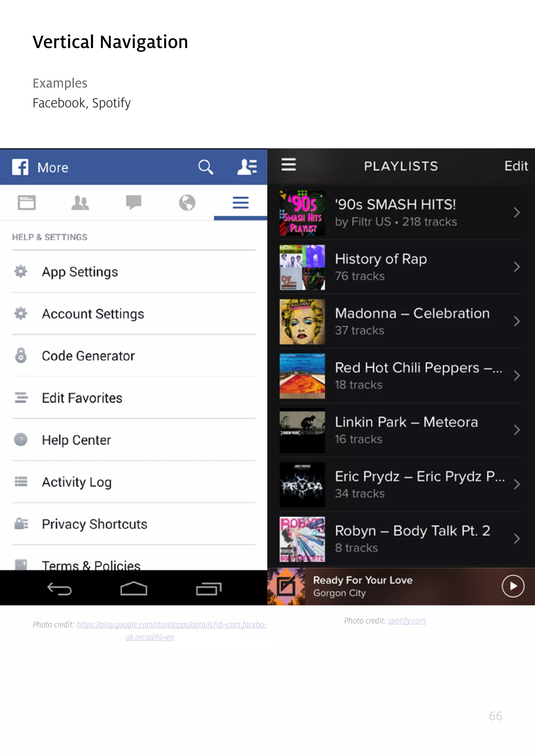Open '90s SMASH HITS! playlist chevron
This screenshot has width=535, height=756.
516,213
